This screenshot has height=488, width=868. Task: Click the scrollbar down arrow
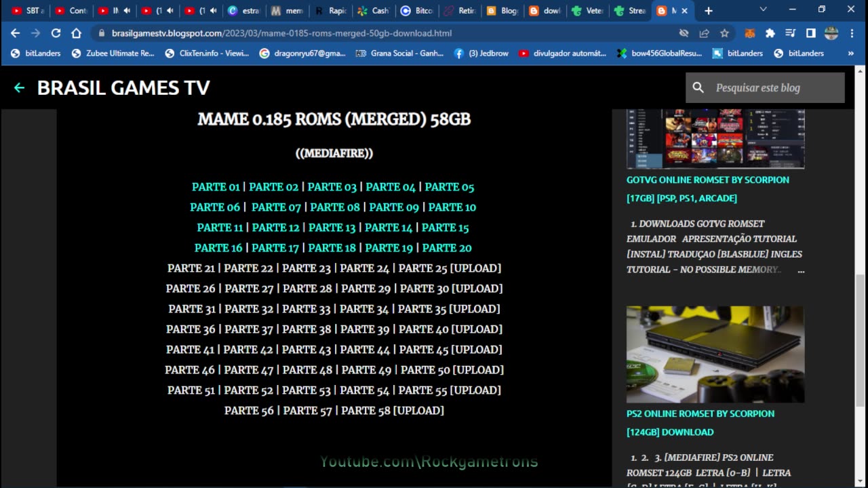click(x=860, y=482)
